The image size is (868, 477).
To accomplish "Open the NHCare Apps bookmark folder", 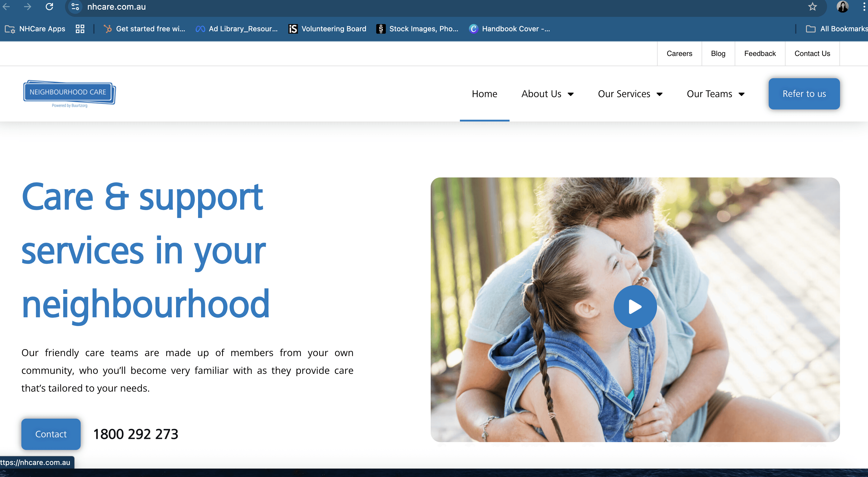I will tap(36, 29).
